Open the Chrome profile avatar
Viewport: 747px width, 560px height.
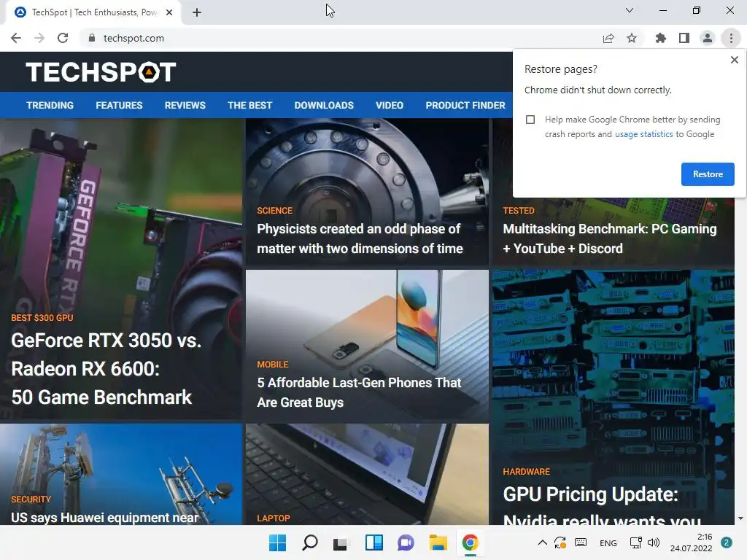point(708,38)
